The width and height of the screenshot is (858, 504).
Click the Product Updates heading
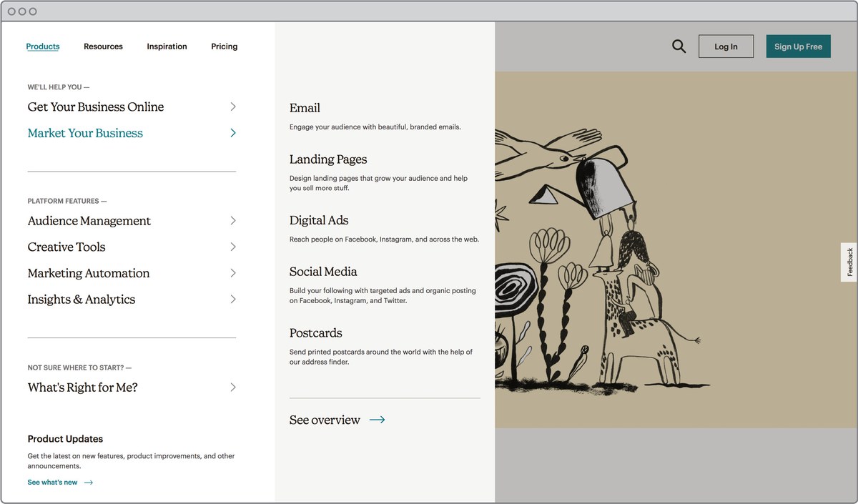pos(65,439)
